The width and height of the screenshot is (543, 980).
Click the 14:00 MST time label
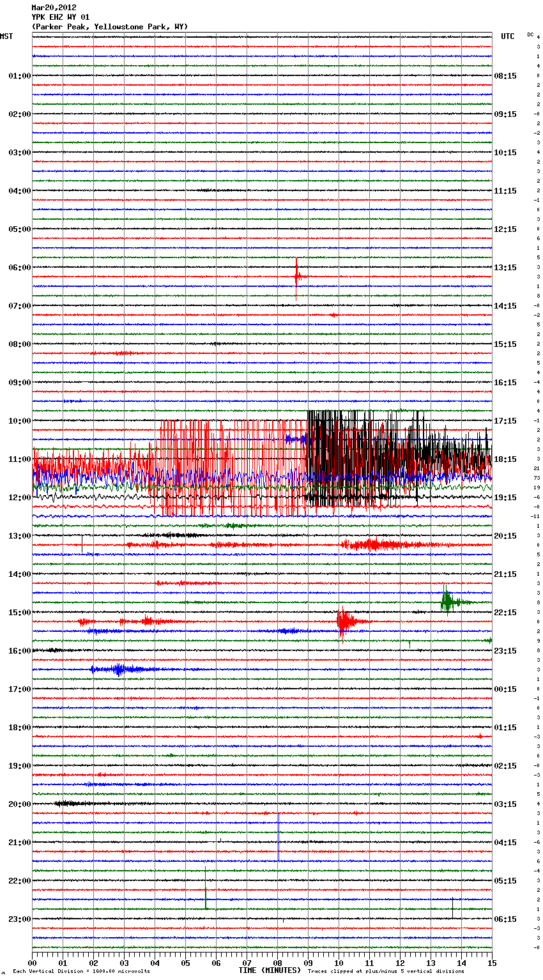tap(20, 574)
